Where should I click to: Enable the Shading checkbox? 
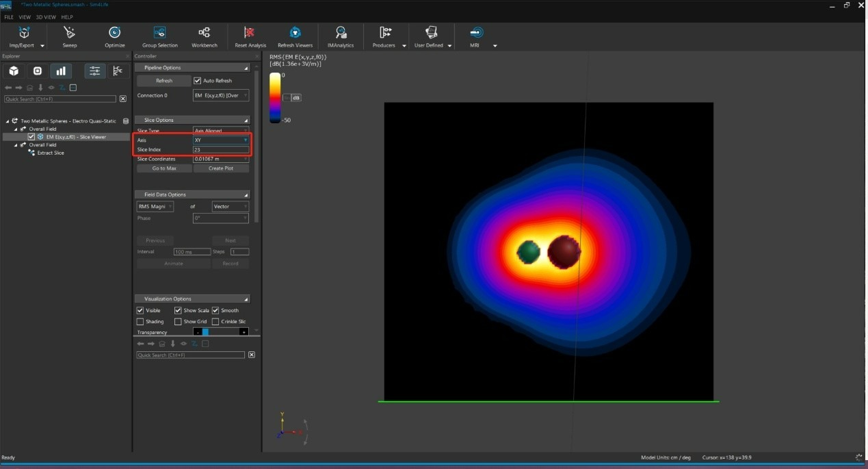pos(140,322)
